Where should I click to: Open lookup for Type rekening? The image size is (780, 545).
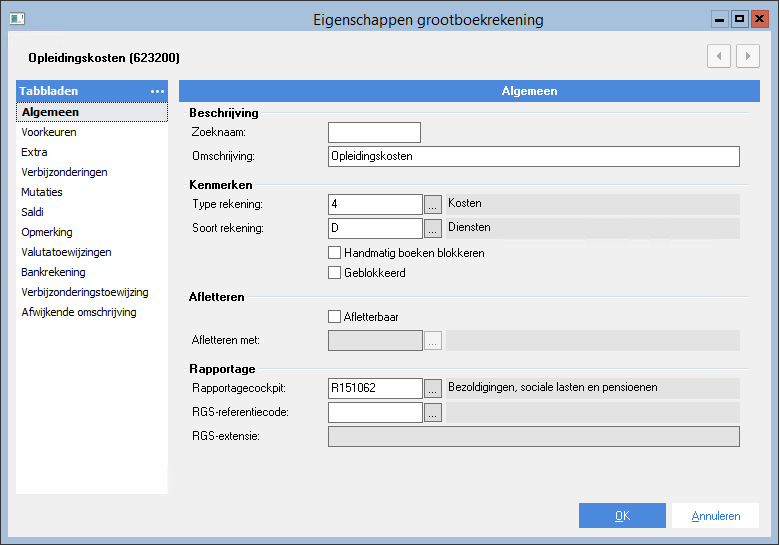[x=433, y=204]
